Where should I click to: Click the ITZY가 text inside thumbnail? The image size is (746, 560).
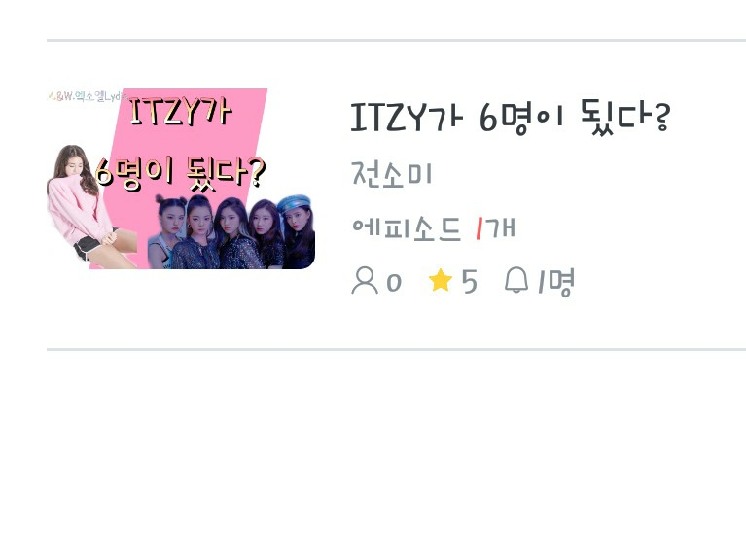[x=180, y=111]
